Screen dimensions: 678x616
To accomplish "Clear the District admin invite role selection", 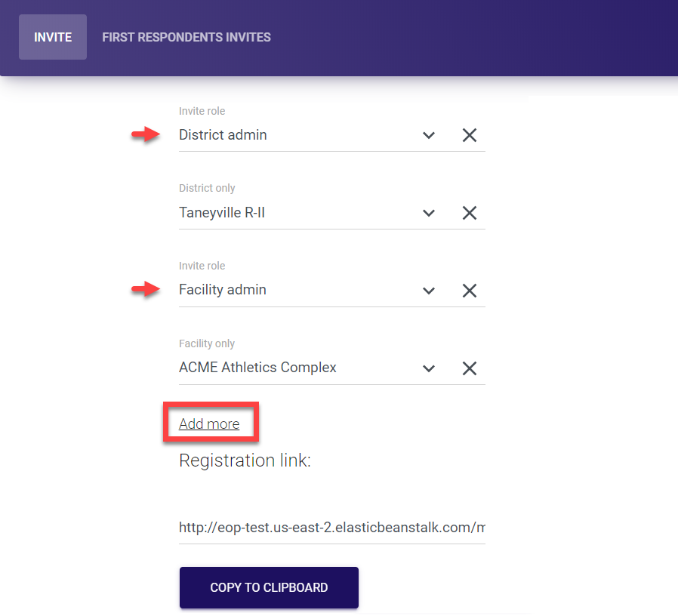I will pyautogui.click(x=470, y=135).
